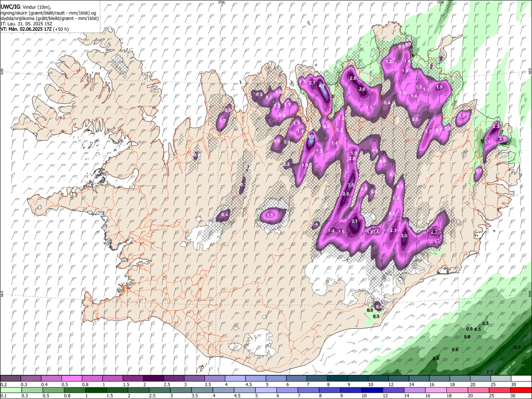Click the "20W" longitude label on the top edge
The image size is (532, 399).
click(221, 2)
